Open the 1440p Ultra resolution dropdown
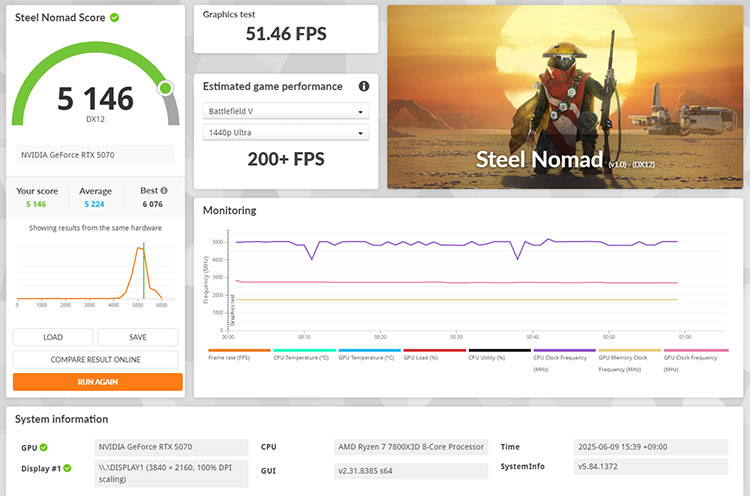750x496 pixels. pyautogui.click(x=286, y=132)
